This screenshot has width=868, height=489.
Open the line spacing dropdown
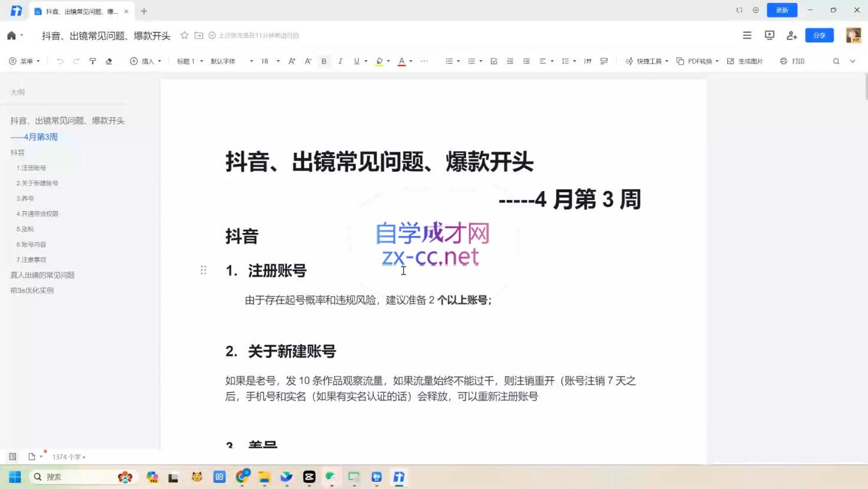(x=569, y=61)
